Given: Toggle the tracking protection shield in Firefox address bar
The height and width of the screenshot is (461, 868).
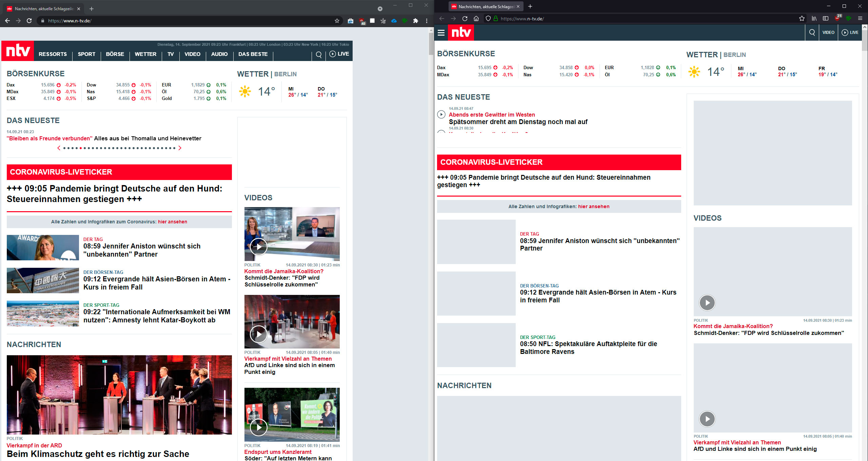Looking at the screenshot, I should pos(488,19).
